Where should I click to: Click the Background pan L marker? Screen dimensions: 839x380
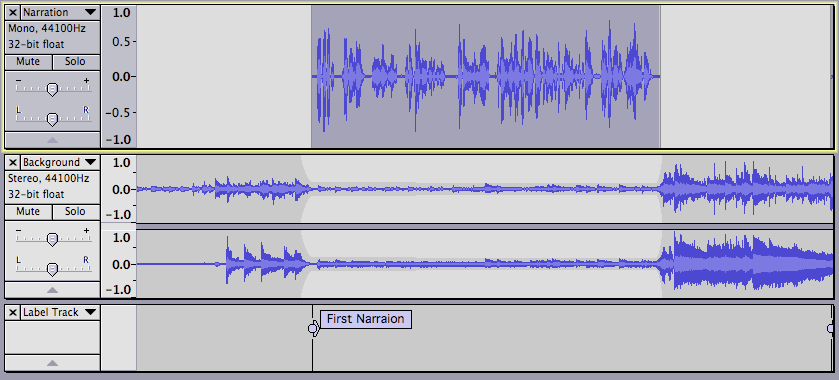[19, 260]
